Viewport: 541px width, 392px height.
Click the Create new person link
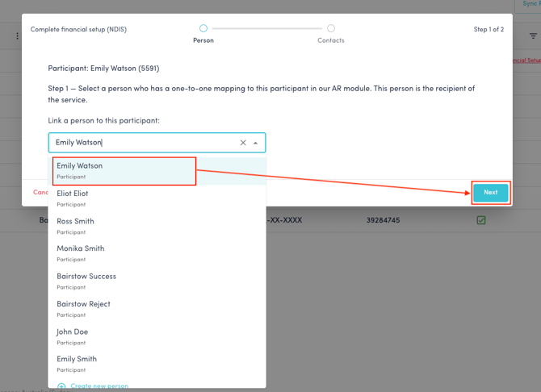(x=93, y=386)
